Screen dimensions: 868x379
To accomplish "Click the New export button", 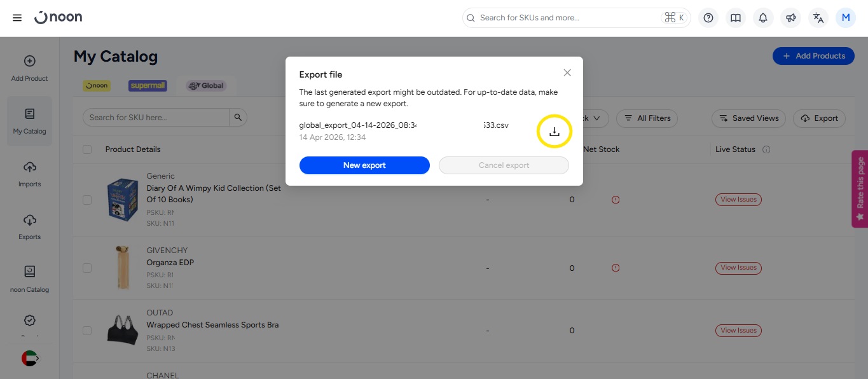I will pyautogui.click(x=364, y=165).
